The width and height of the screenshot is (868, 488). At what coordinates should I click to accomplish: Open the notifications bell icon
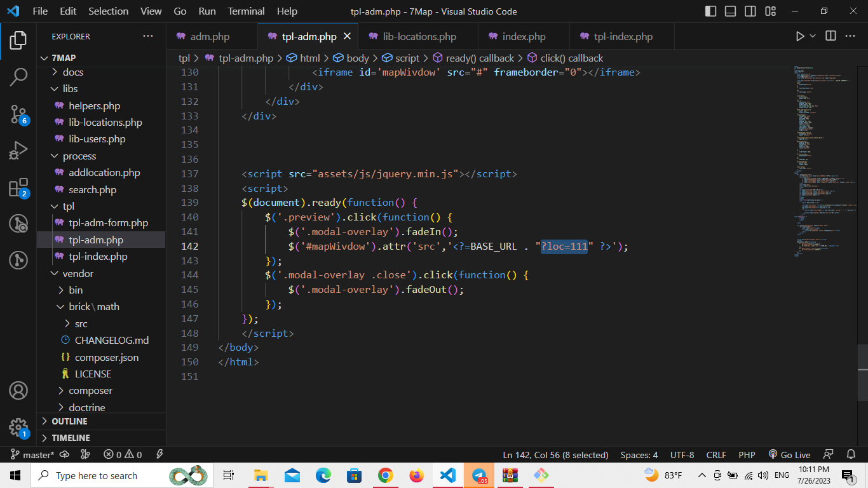(851, 455)
